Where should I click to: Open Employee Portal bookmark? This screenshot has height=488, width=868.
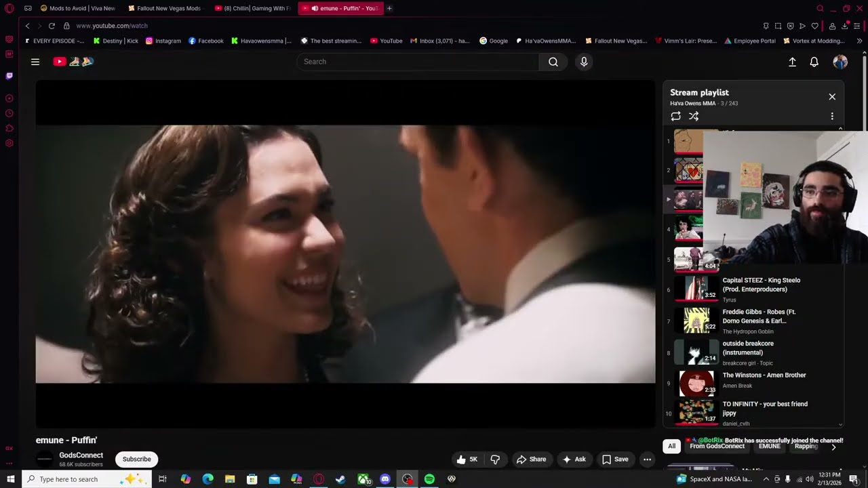(749, 41)
